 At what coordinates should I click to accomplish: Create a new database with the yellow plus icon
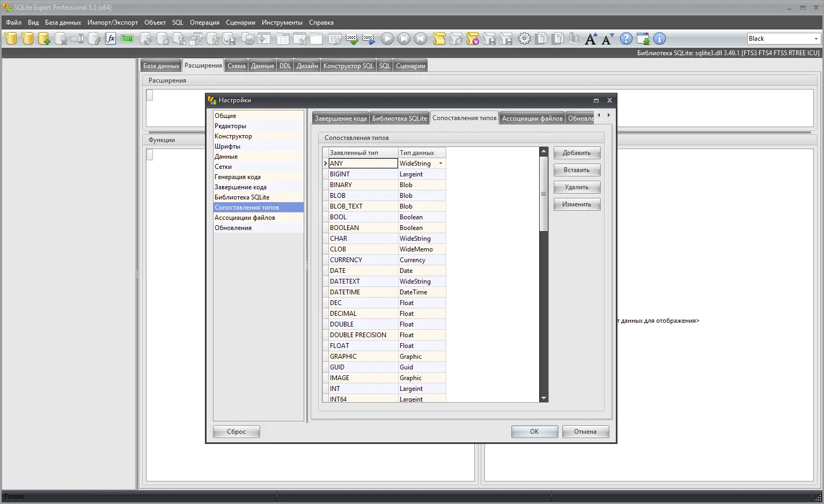tap(44, 39)
